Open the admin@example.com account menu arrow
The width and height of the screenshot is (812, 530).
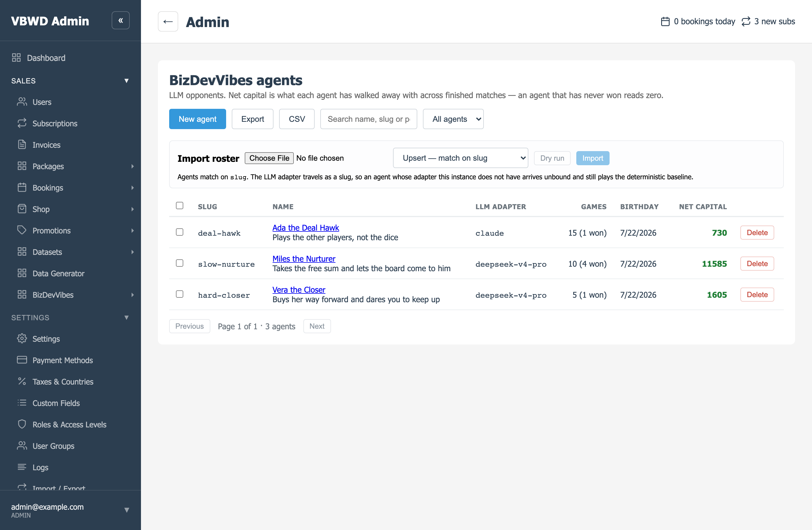point(127,510)
